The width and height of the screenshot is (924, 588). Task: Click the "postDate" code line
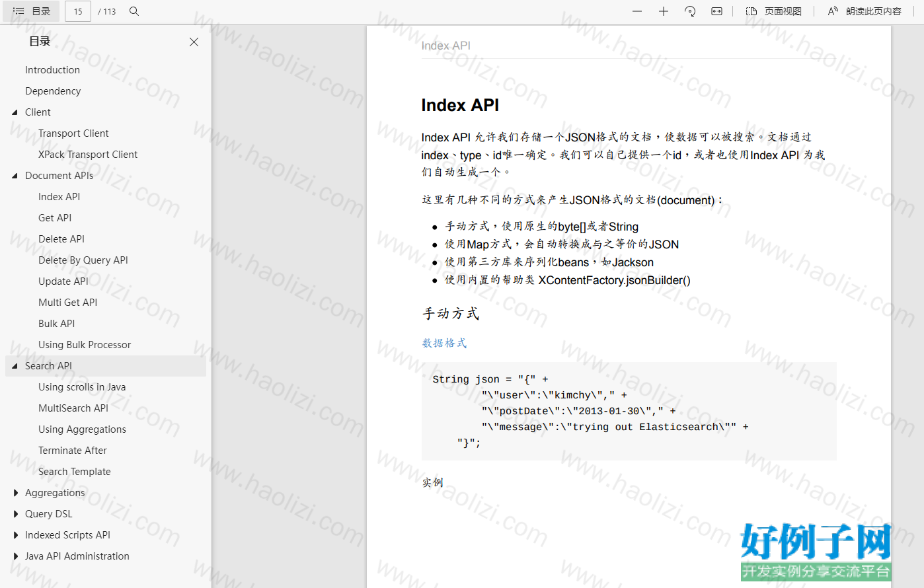pyautogui.click(x=579, y=411)
